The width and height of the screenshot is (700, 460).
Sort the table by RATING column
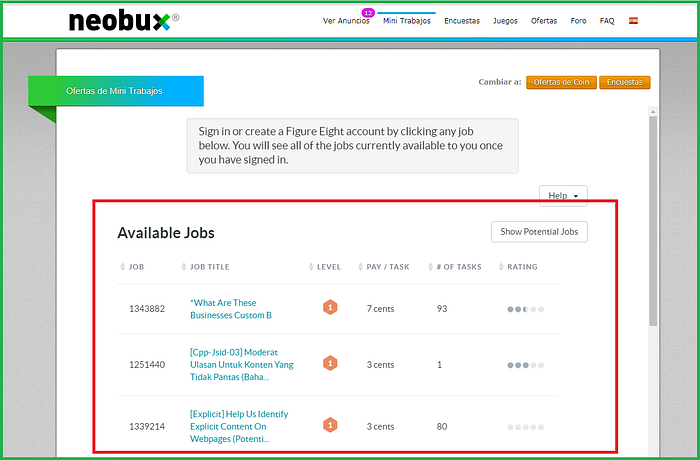click(x=518, y=267)
